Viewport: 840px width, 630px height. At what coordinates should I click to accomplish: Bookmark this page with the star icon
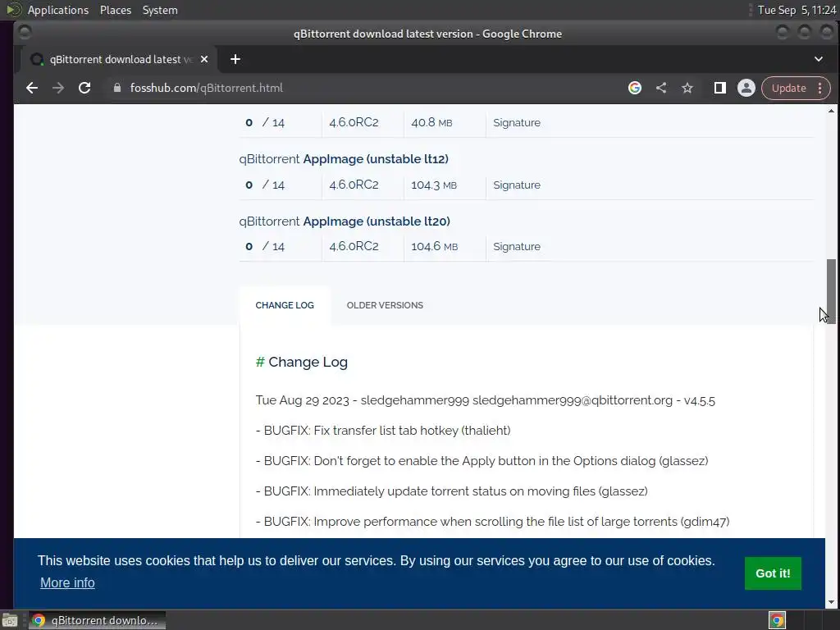[687, 88]
